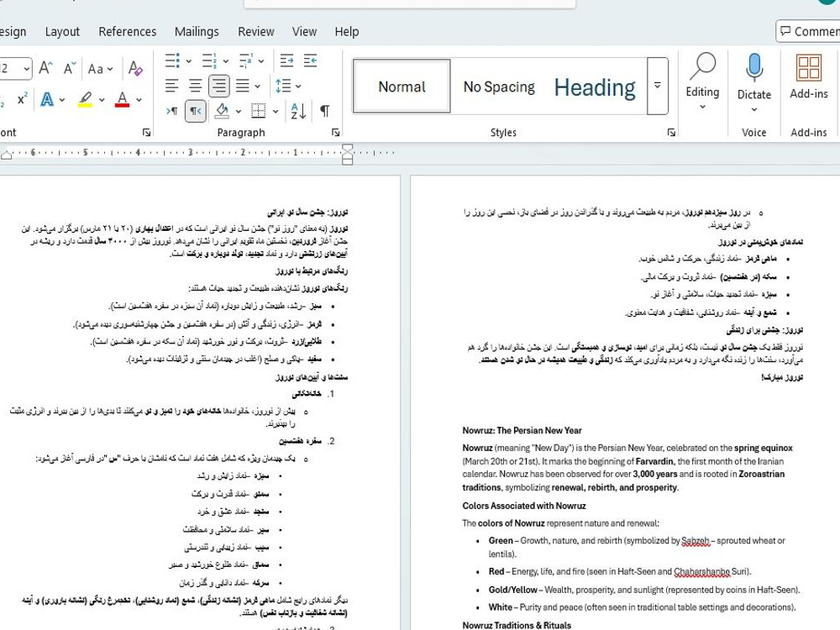Expand the highlight color options arrow
The width and height of the screenshot is (840, 630).
point(102,100)
